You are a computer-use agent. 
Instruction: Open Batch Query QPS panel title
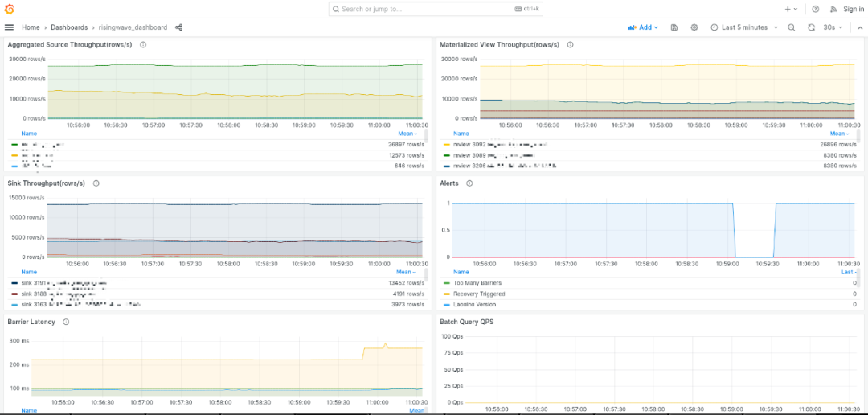(x=465, y=322)
